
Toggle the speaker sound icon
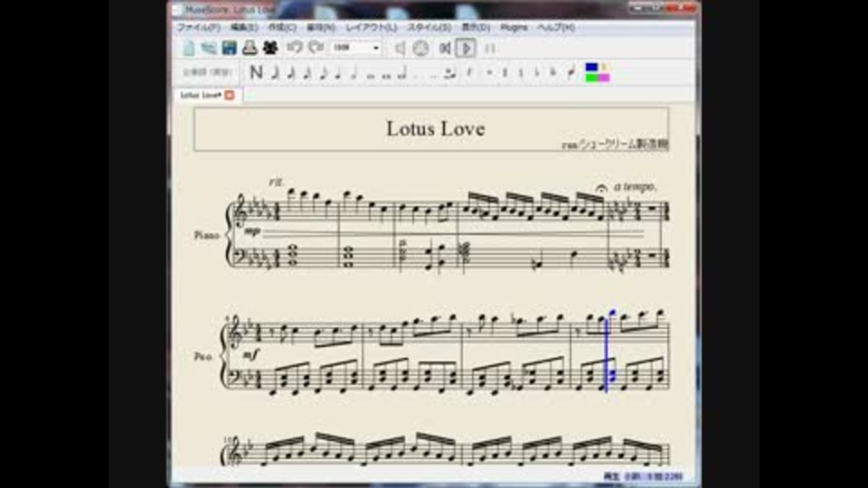point(400,48)
